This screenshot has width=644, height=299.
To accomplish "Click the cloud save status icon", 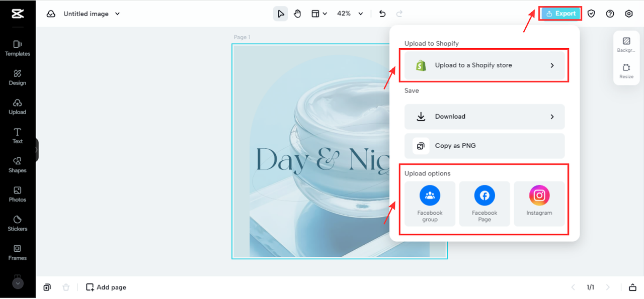I will [51, 14].
